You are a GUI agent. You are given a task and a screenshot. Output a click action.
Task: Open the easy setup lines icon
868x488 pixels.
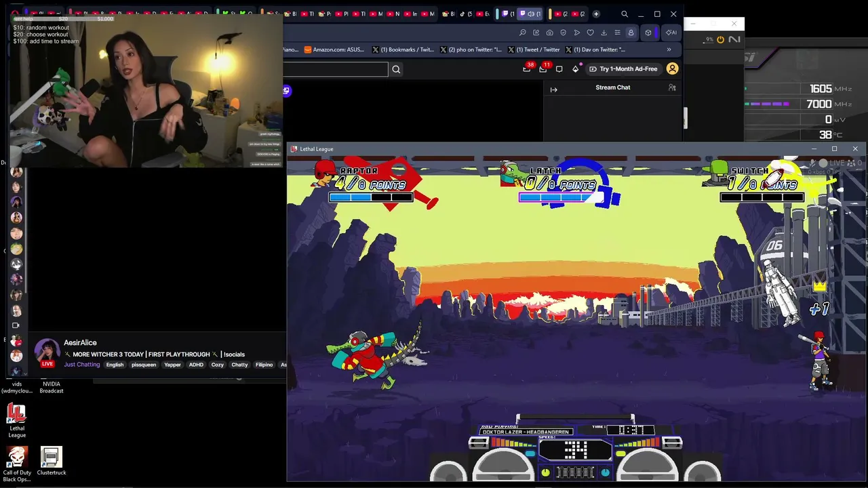point(617,33)
